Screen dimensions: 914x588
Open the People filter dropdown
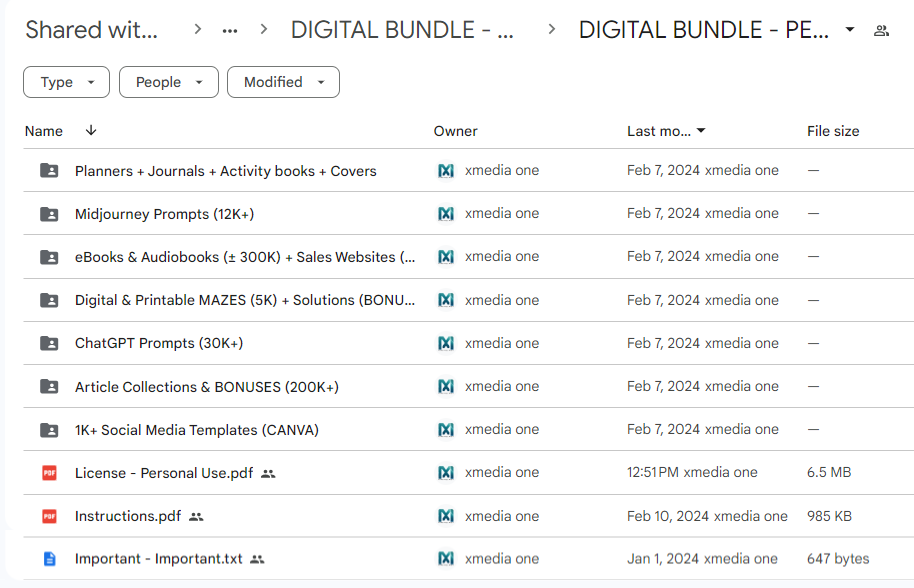point(168,82)
